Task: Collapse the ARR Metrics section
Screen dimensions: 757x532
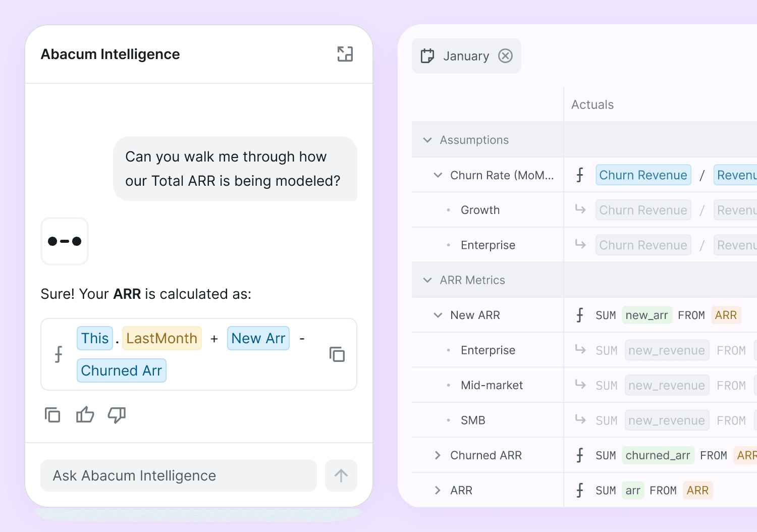Action: [427, 280]
